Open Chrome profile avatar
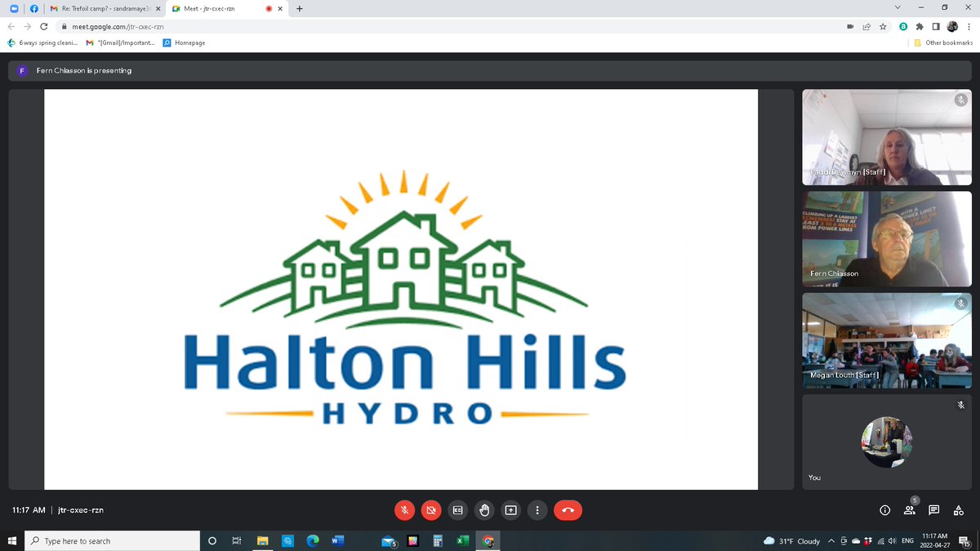 951,26
